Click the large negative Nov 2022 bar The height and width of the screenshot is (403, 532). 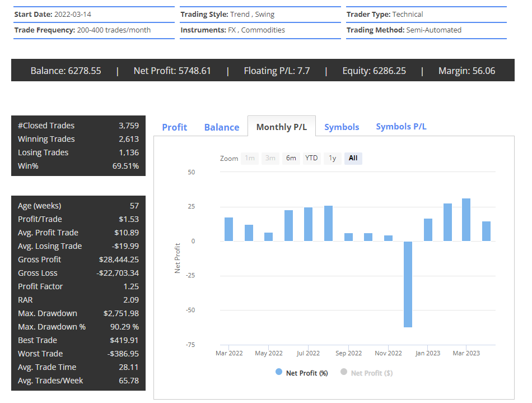(407, 283)
